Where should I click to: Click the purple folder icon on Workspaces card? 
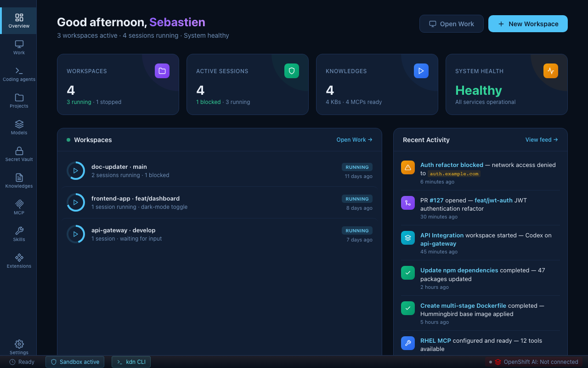pyautogui.click(x=162, y=71)
